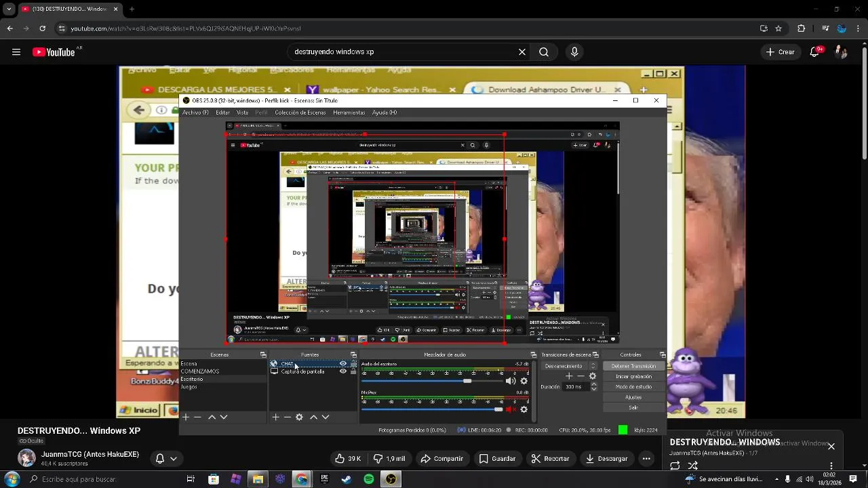Open Spotify from the taskbar
The width and height of the screenshot is (868, 488).
tap(368, 479)
